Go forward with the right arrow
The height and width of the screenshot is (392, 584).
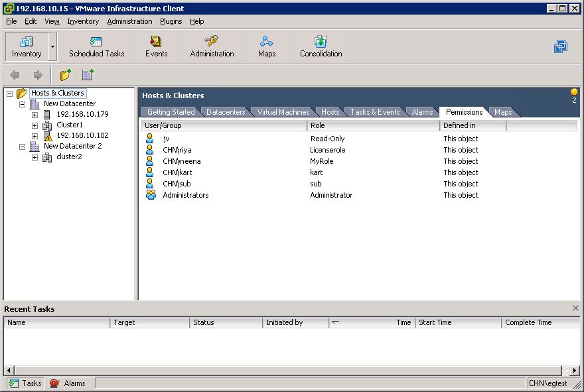[x=38, y=75]
